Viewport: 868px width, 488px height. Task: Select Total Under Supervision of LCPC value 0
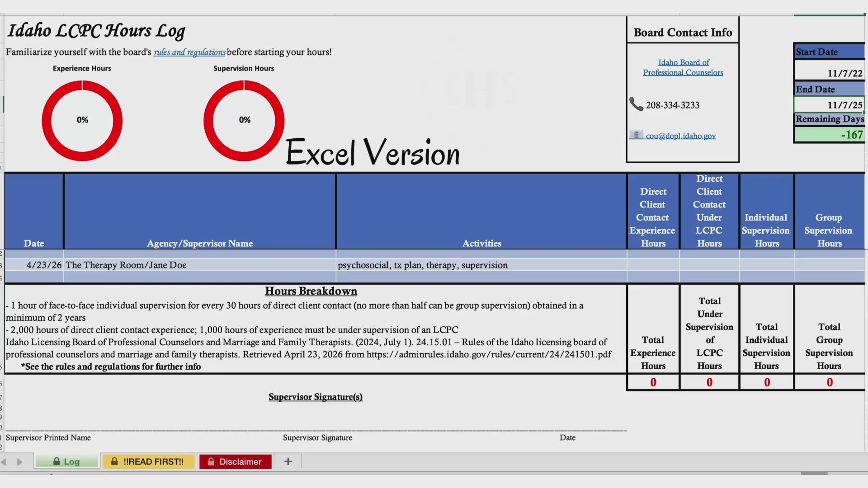point(709,382)
